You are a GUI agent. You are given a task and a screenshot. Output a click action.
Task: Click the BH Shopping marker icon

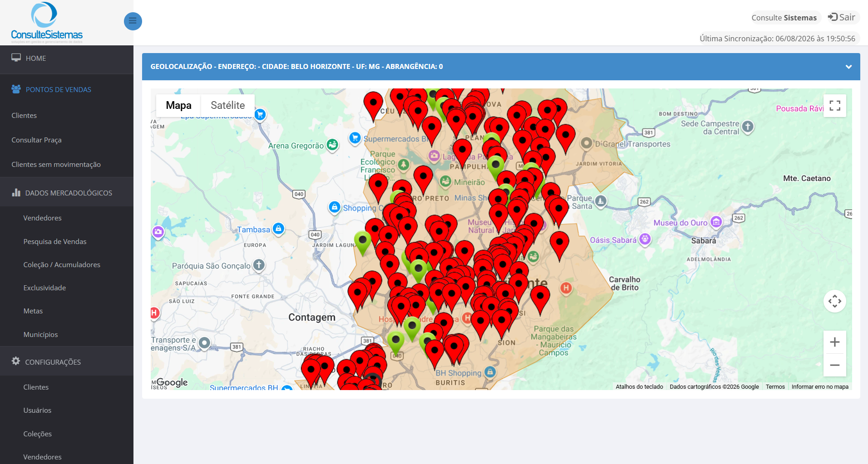(490, 372)
